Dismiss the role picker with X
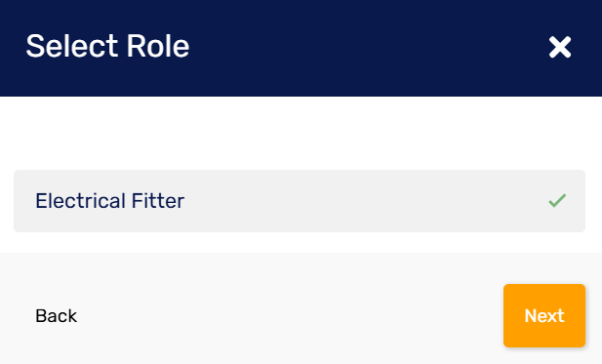 click(560, 47)
